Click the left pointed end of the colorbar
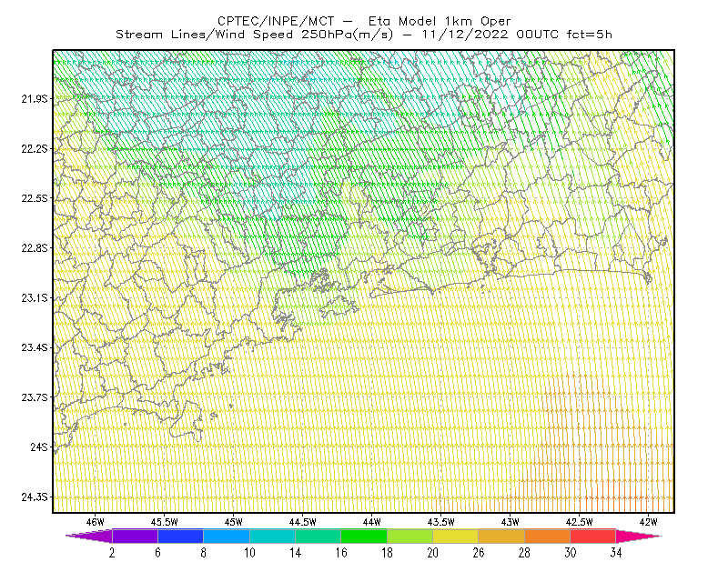The height and width of the screenshot is (562, 728). 88,536
